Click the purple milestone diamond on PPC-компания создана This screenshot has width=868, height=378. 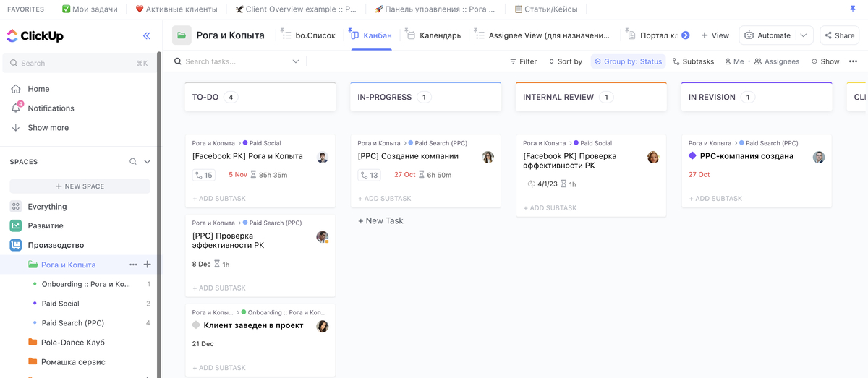[x=692, y=156]
